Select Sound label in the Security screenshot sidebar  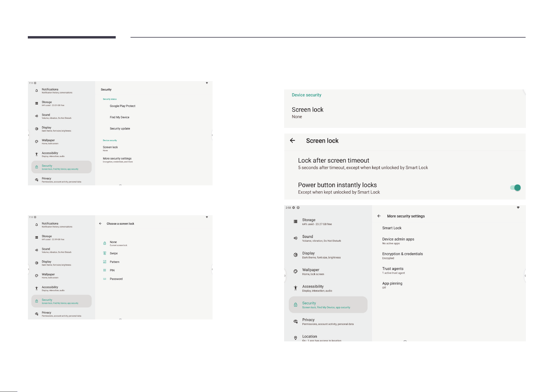[46, 115]
